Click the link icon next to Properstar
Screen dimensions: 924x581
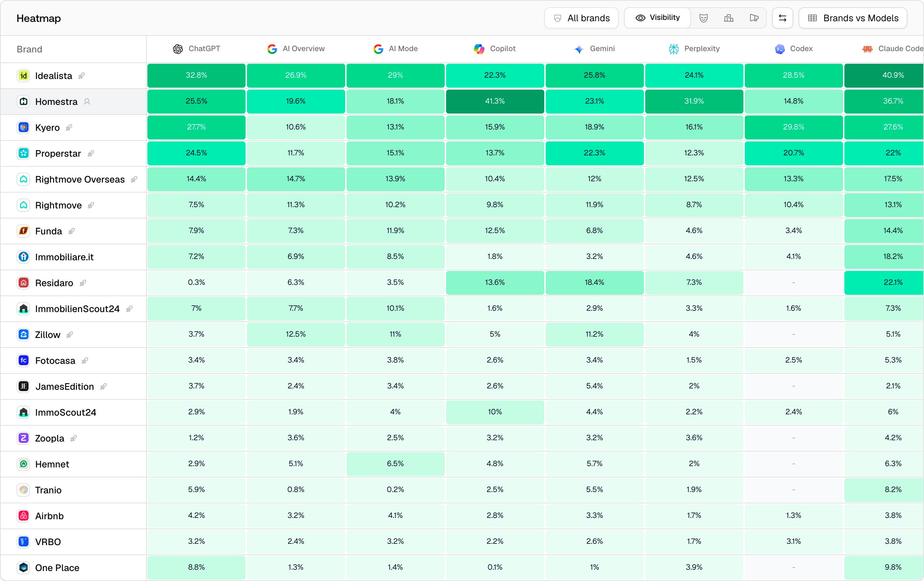tap(91, 153)
